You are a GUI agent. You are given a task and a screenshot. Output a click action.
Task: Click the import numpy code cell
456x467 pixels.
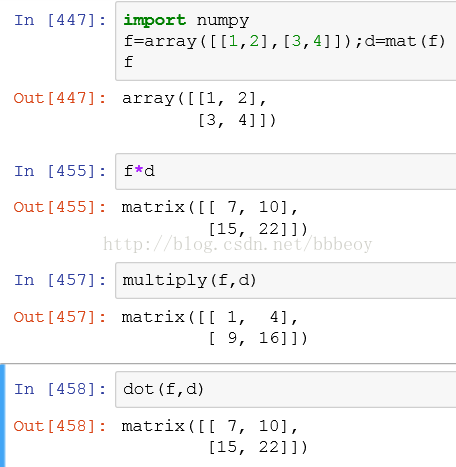point(286,41)
